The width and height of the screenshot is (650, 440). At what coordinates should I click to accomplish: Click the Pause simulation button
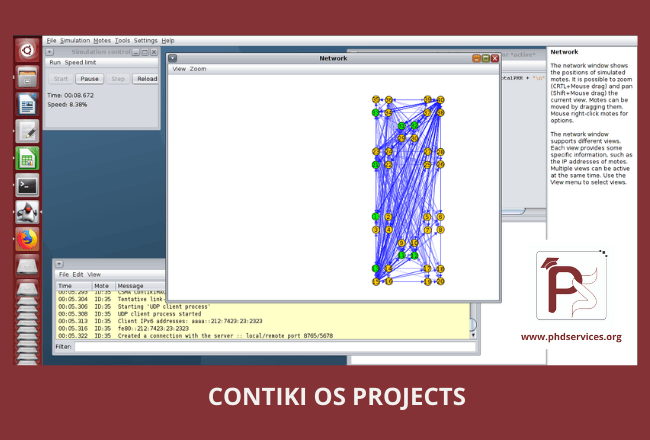click(x=90, y=79)
